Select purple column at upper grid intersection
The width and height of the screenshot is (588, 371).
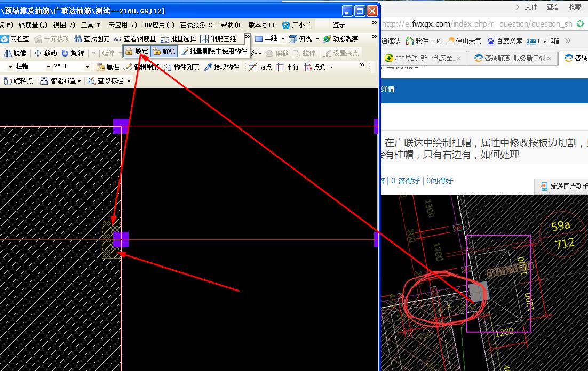(121, 126)
